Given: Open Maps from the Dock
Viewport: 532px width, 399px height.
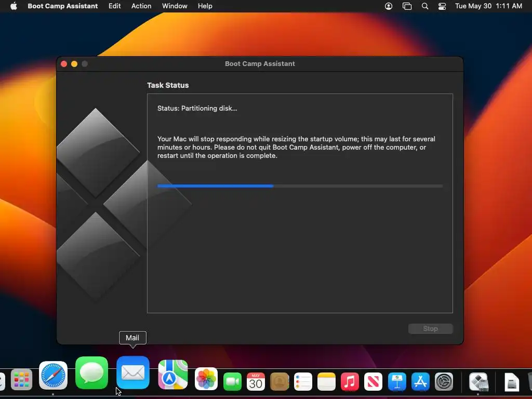Looking at the screenshot, I should tap(173, 375).
